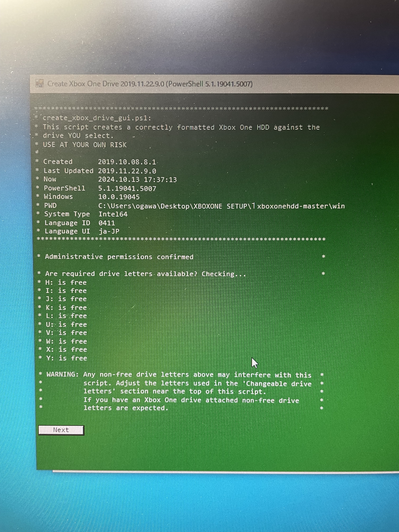Click the Windows version 10.0.19045 value
The width and height of the screenshot is (399, 532).
tap(119, 197)
